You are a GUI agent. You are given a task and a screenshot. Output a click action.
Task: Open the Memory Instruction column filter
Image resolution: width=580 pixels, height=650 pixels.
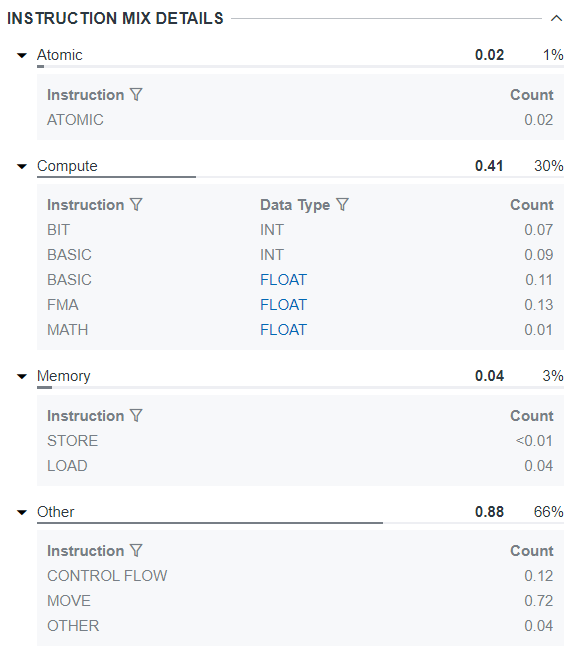pyautogui.click(x=136, y=416)
